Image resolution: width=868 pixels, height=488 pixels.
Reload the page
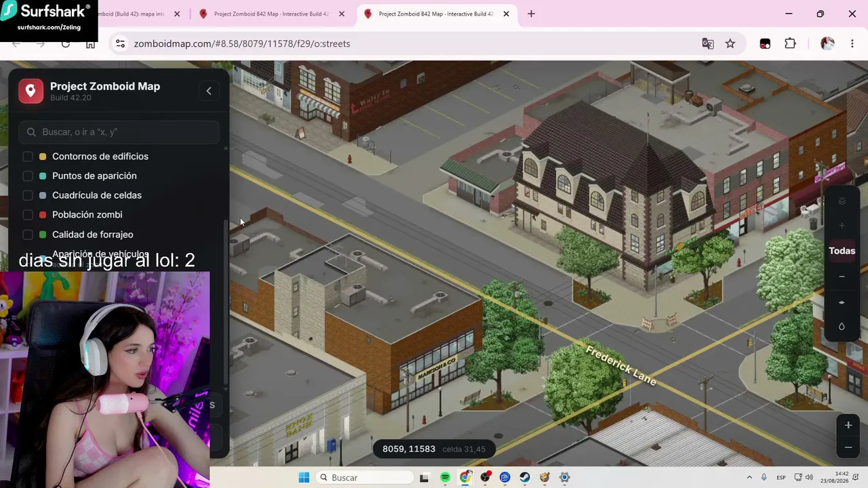click(66, 43)
